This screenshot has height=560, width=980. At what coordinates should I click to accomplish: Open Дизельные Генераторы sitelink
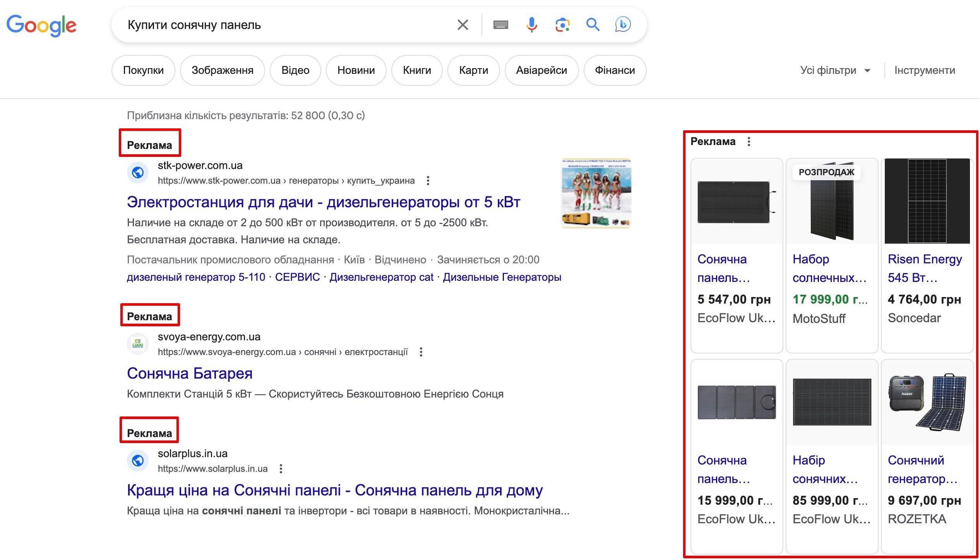(502, 277)
